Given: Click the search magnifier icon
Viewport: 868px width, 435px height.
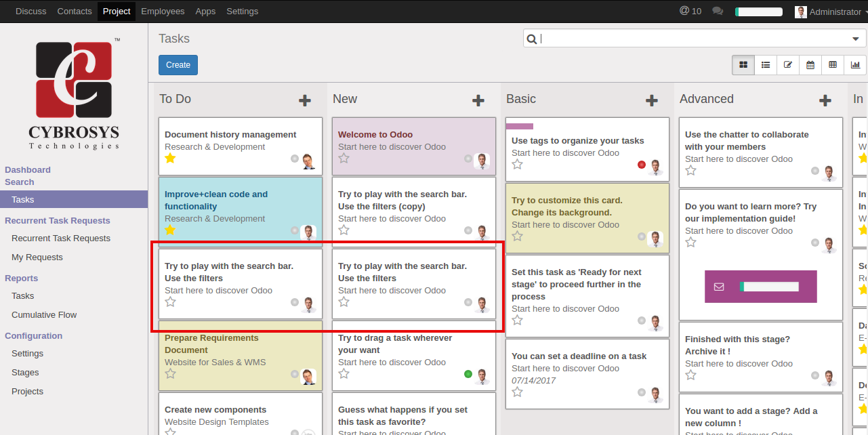Looking at the screenshot, I should click(532, 39).
